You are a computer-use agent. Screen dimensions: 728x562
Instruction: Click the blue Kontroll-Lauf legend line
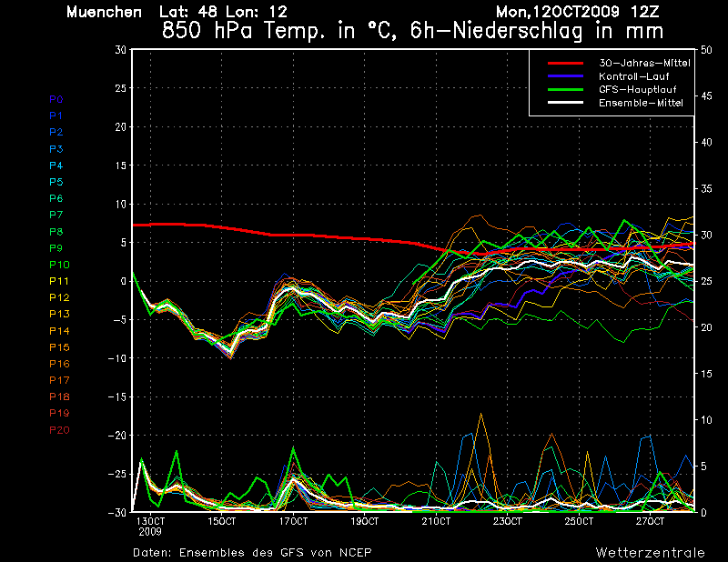[x=565, y=75]
